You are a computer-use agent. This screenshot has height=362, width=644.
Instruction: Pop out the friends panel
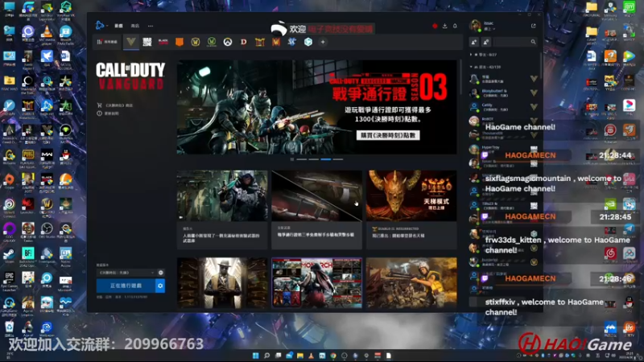(534, 26)
